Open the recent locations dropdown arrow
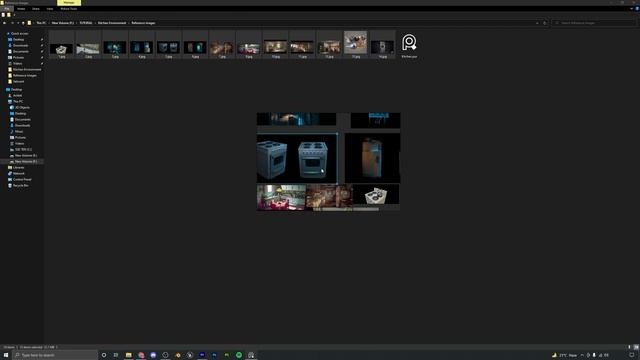The height and width of the screenshot is (360, 640). [x=18, y=23]
